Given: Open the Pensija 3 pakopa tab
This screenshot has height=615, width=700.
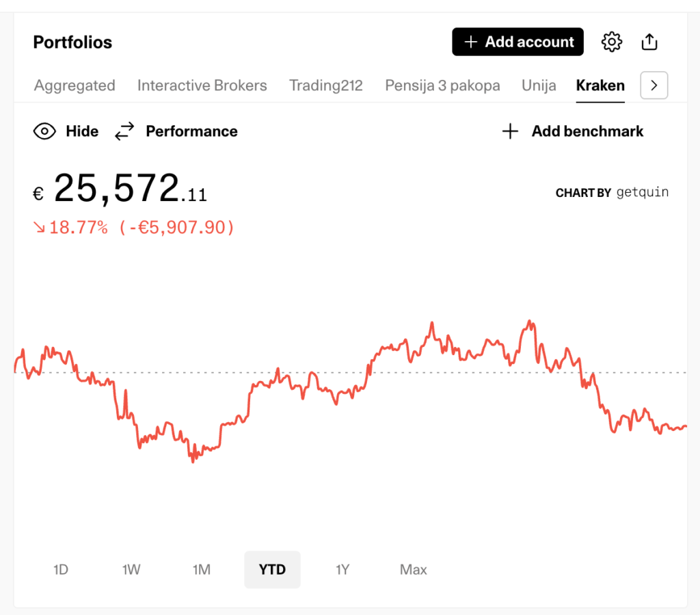Looking at the screenshot, I should coord(442,86).
